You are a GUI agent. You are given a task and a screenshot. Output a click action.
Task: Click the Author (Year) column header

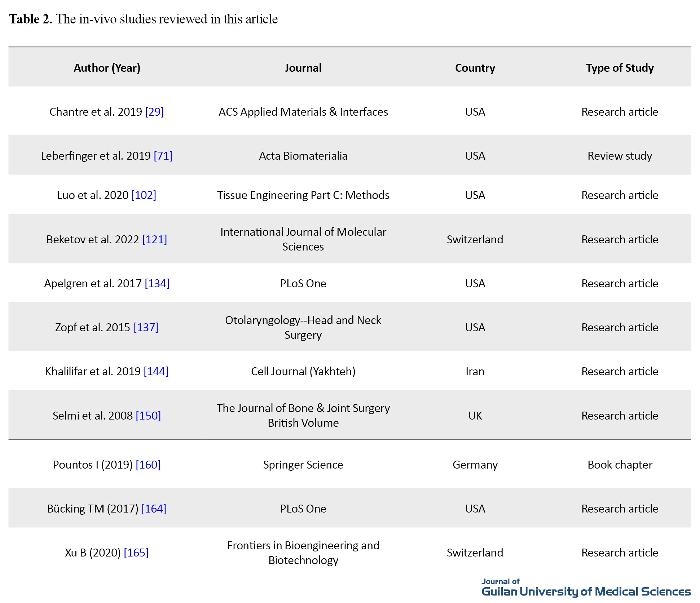pos(107,68)
